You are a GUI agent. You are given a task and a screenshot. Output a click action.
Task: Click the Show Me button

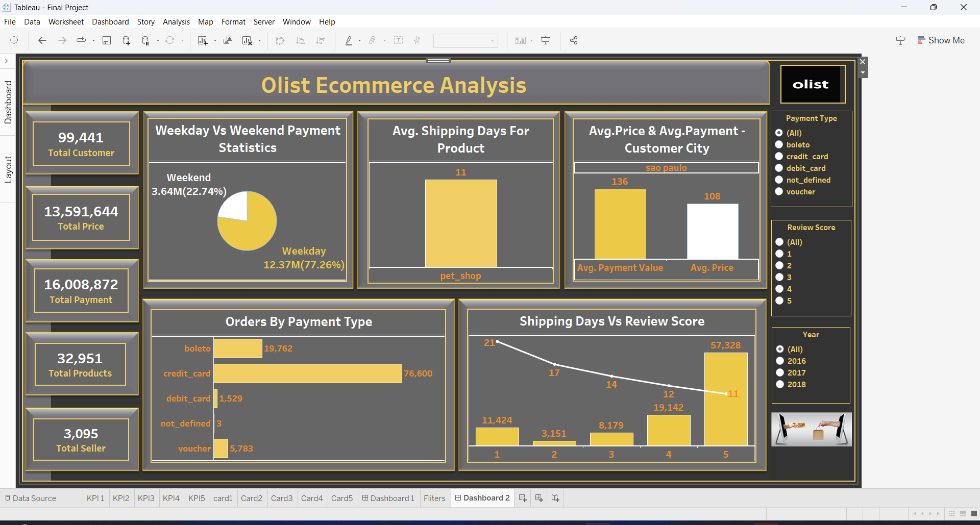tap(941, 40)
